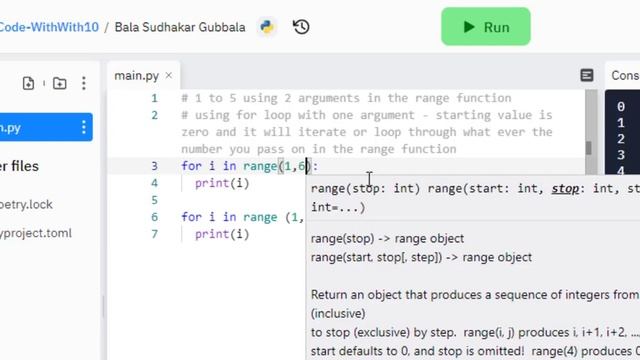Click 'range(start, stop[, step])' tooltip line
This screenshot has width=640, height=360.
pos(421,257)
